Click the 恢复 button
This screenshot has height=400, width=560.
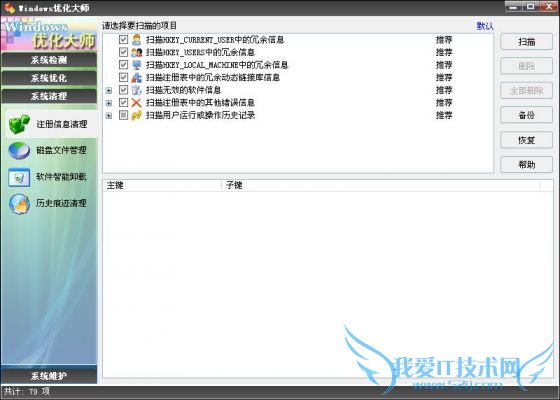click(x=526, y=140)
